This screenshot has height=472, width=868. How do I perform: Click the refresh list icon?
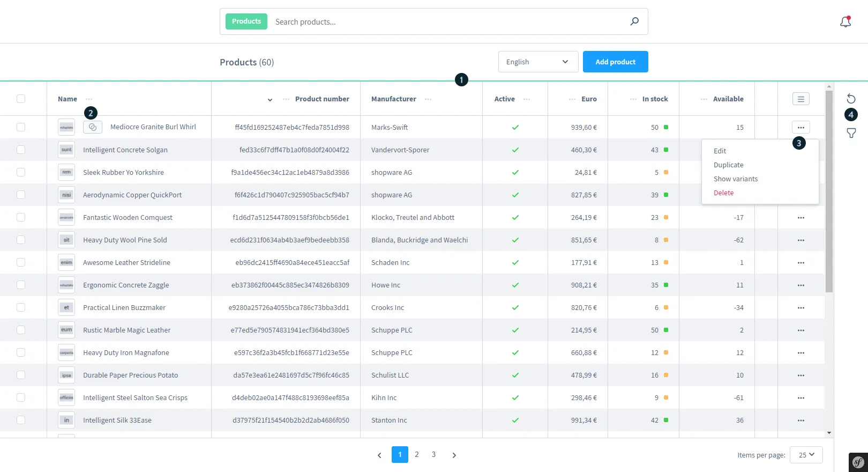coord(851,99)
